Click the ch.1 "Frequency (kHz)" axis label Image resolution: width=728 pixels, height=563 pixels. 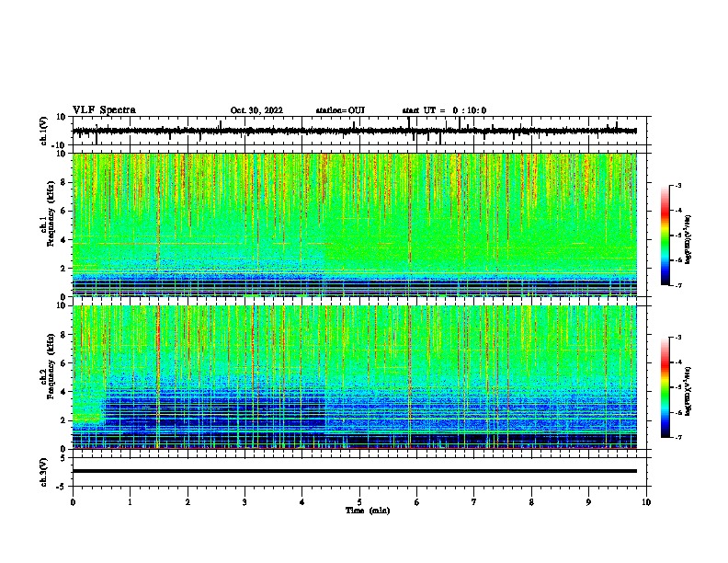point(51,213)
